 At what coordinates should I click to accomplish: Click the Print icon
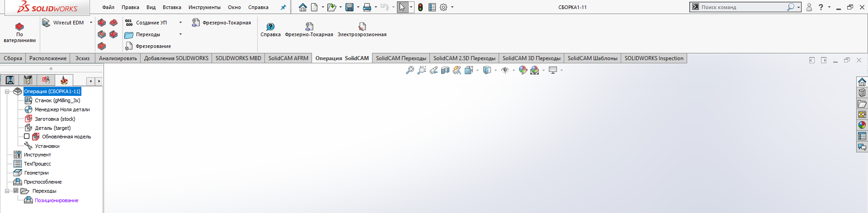click(367, 7)
